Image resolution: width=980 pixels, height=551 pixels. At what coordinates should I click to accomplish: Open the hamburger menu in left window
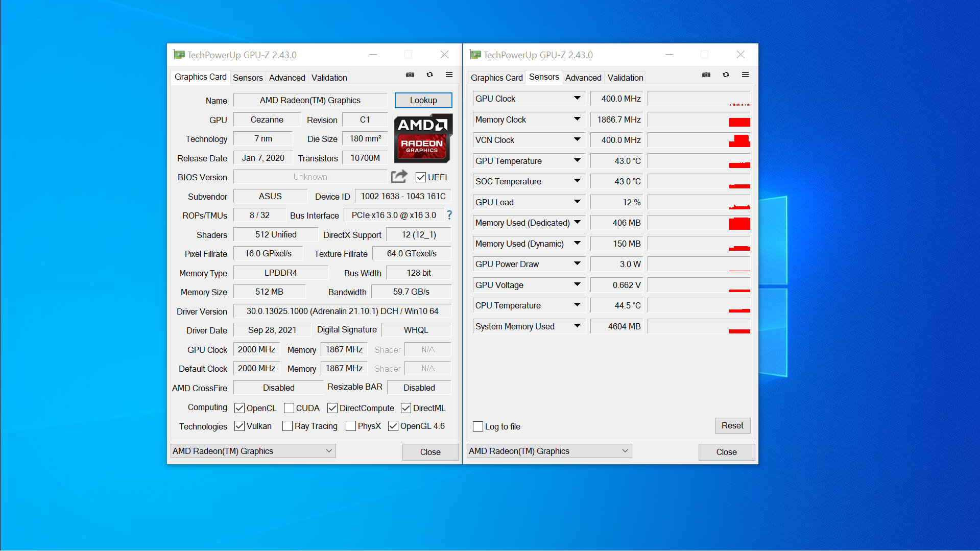[449, 75]
